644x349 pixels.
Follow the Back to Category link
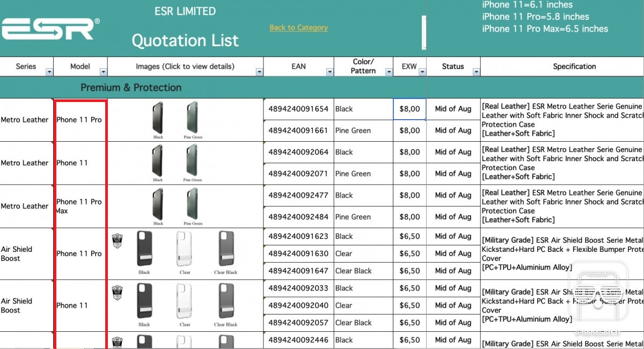click(298, 27)
